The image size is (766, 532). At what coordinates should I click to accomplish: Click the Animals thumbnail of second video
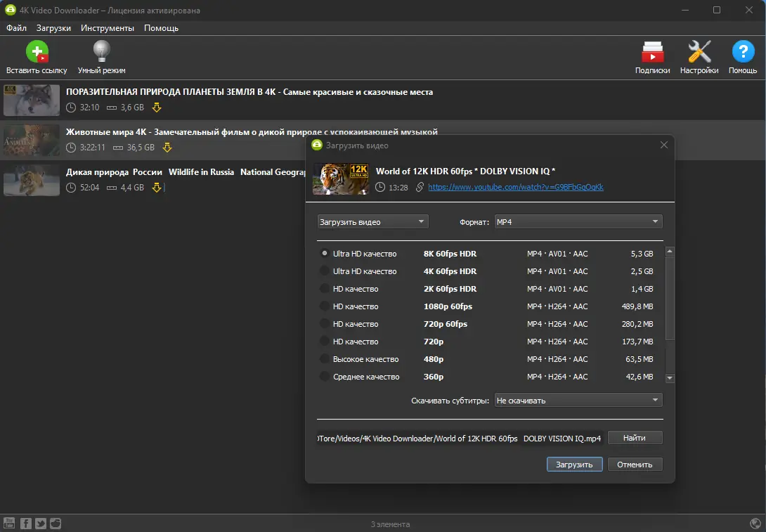point(31,141)
